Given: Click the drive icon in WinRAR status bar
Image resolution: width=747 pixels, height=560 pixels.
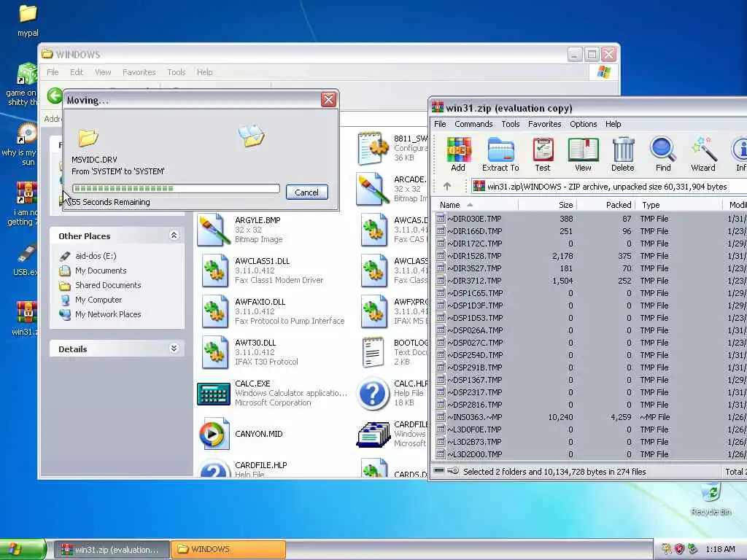Looking at the screenshot, I should click(439, 471).
